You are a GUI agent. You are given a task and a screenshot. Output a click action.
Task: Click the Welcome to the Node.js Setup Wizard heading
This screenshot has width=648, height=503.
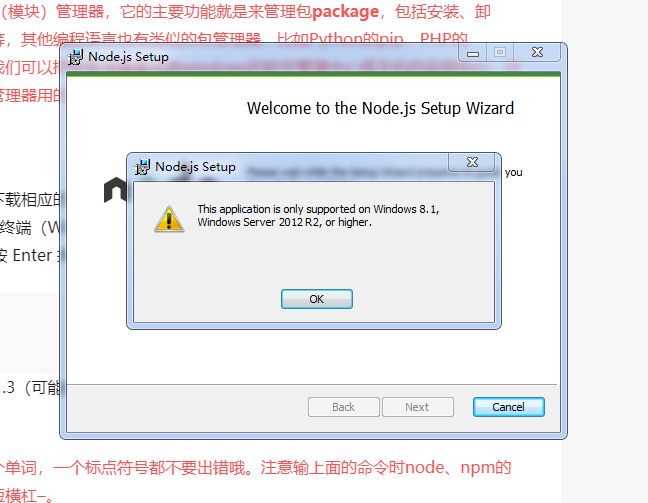tap(380, 108)
